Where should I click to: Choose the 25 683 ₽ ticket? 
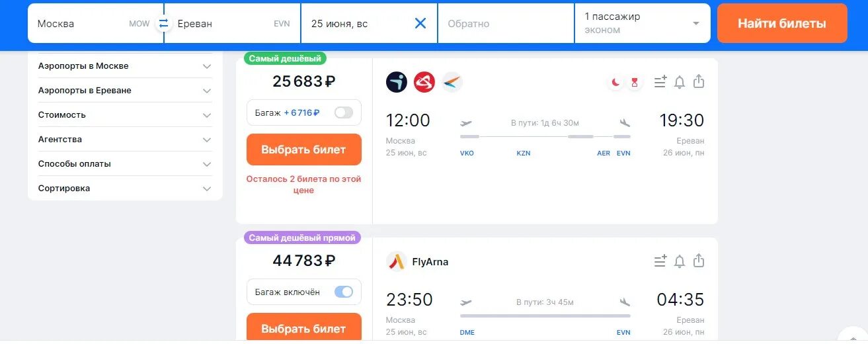tap(304, 150)
